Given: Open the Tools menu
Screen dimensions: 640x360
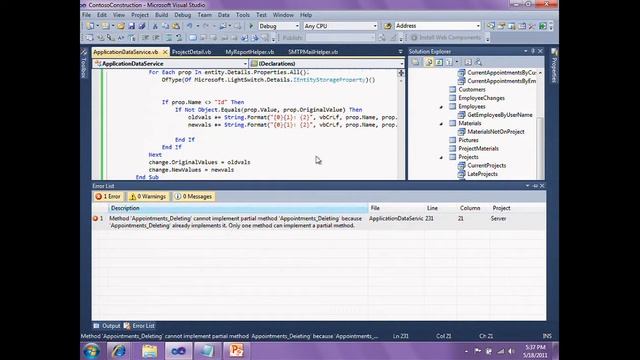Looking at the screenshot, I should [x=242, y=15].
